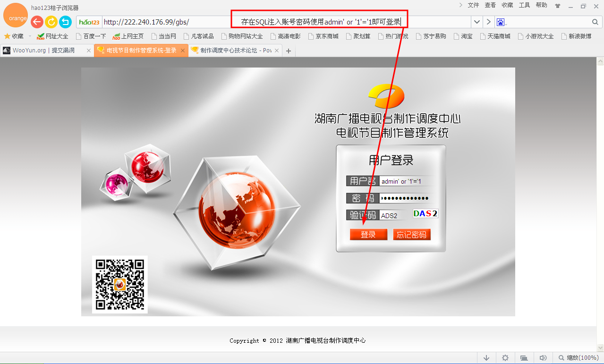Open the 缩放(100%) zoom control
This screenshot has height=364, width=604.
coord(578,358)
